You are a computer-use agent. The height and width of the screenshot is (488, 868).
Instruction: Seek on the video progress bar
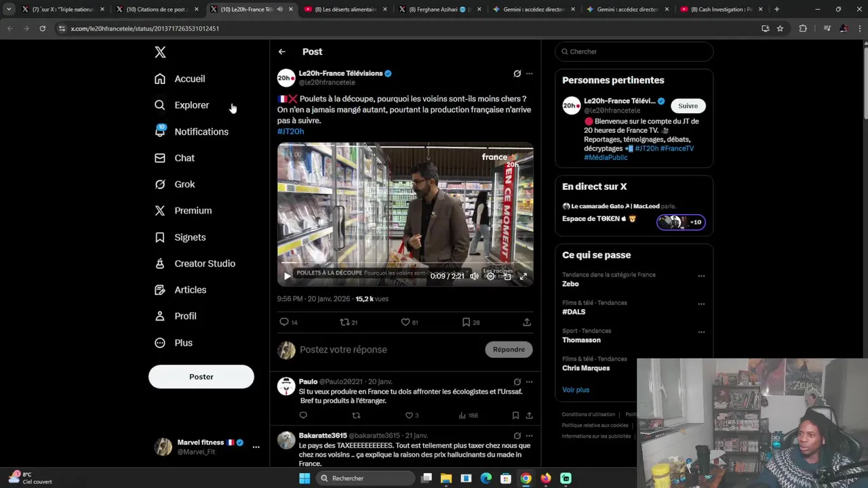[405, 263]
